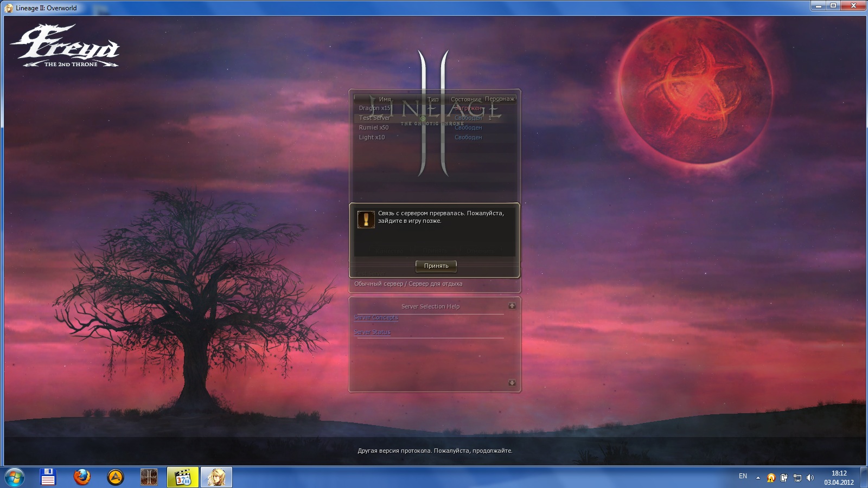Screen dimensions: 868x488
Task: Open the floppy disk save app in taskbar
Action: pos(48,477)
